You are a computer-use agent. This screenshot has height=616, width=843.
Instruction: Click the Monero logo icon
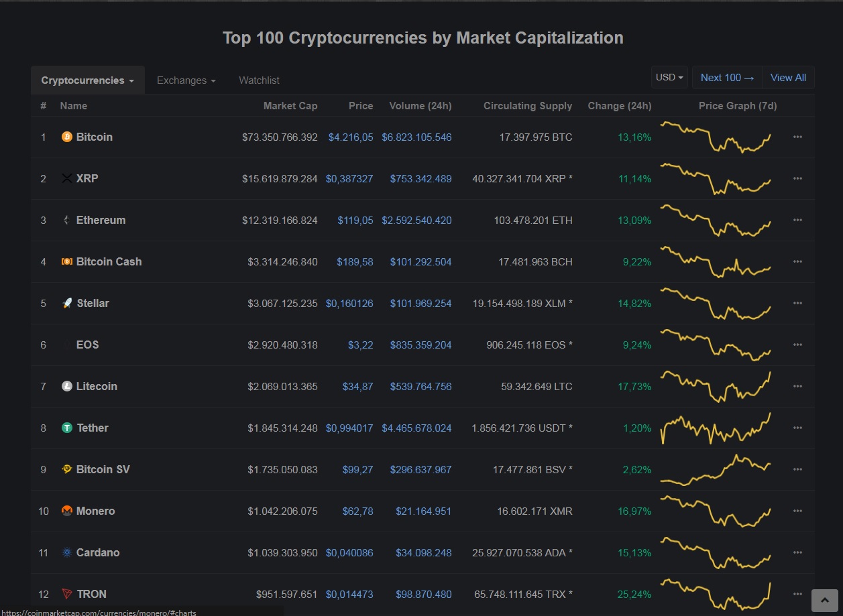point(66,511)
